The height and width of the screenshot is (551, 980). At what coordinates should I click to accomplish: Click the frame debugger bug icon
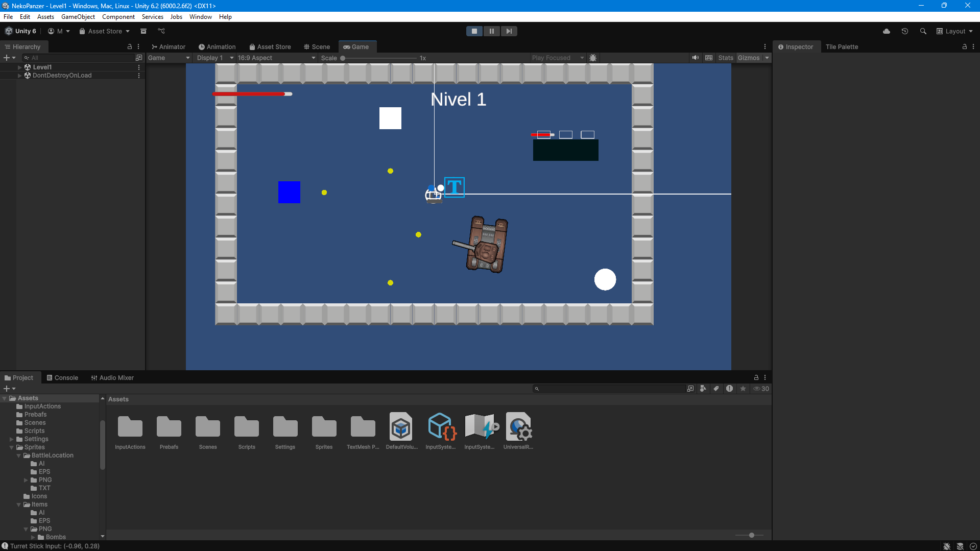[x=593, y=58]
